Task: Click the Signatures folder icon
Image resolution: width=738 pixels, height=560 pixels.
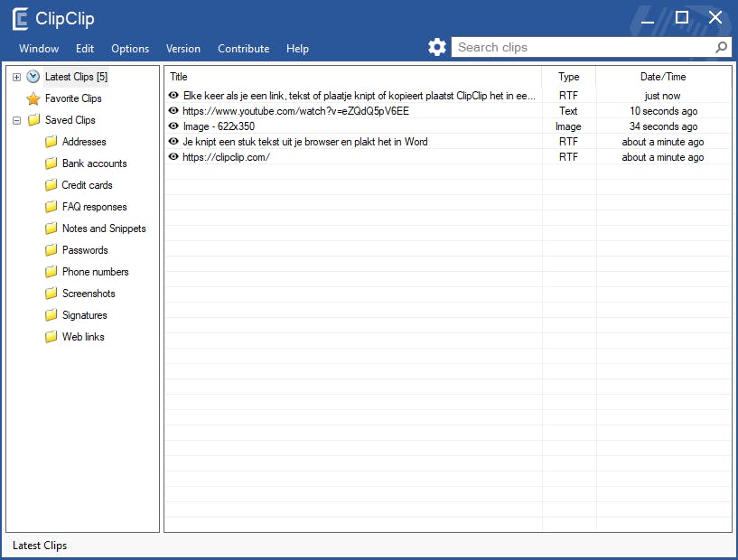Action: (51, 315)
